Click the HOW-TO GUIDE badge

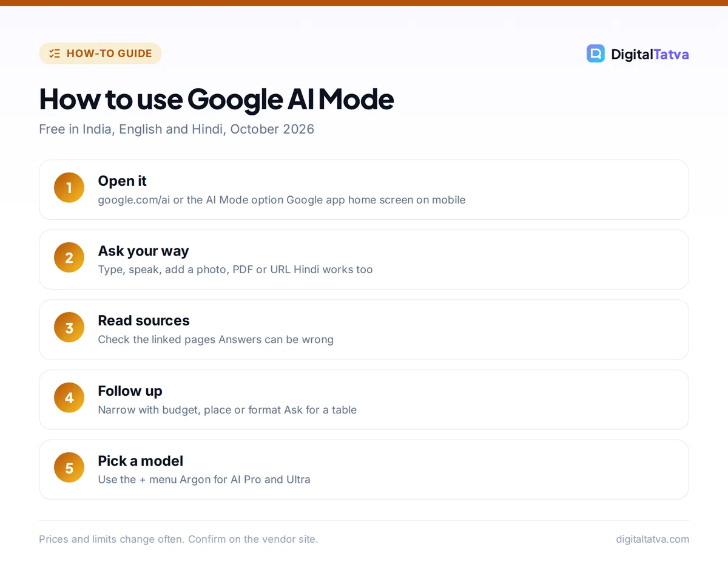(100, 53)
